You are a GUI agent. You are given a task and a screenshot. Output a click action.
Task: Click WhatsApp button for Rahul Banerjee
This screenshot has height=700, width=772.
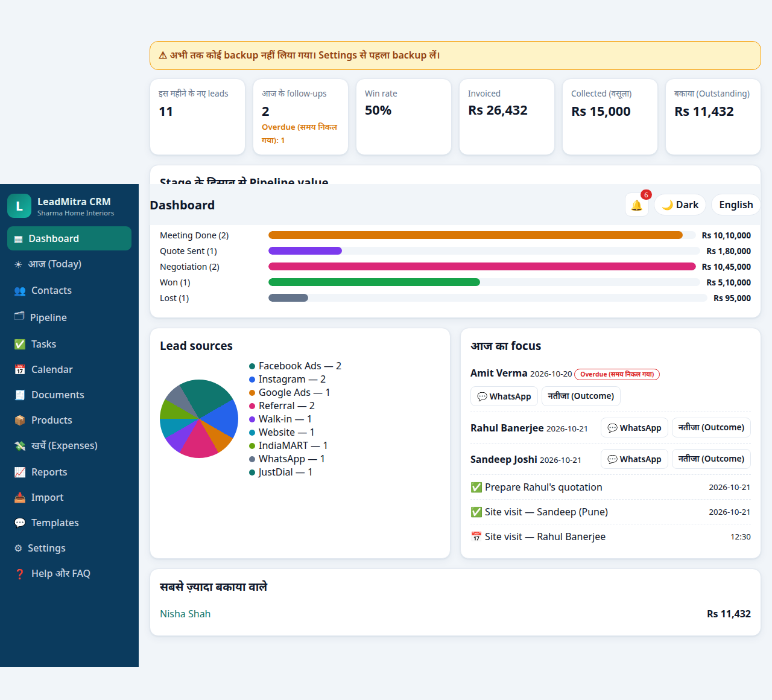tap(634, 427)
